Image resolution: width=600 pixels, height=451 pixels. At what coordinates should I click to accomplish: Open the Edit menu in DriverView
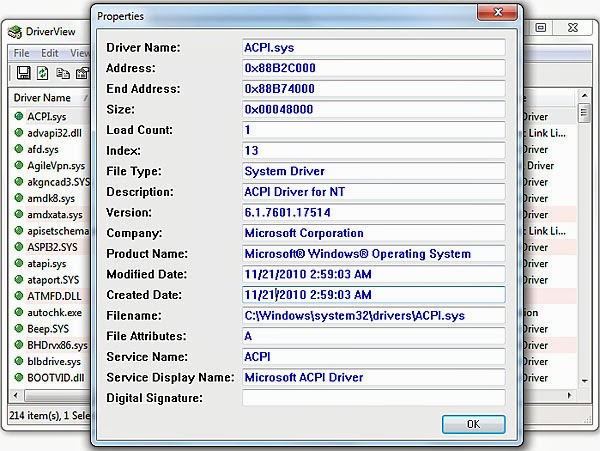pos(50,53)
